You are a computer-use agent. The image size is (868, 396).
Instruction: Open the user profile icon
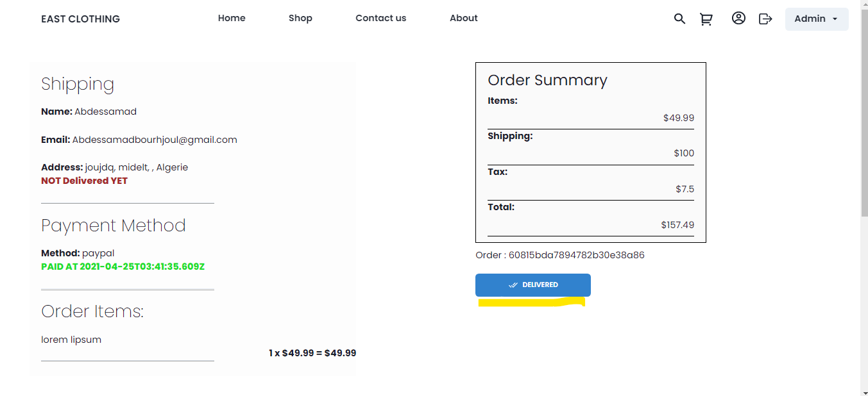tap(738, 19)
